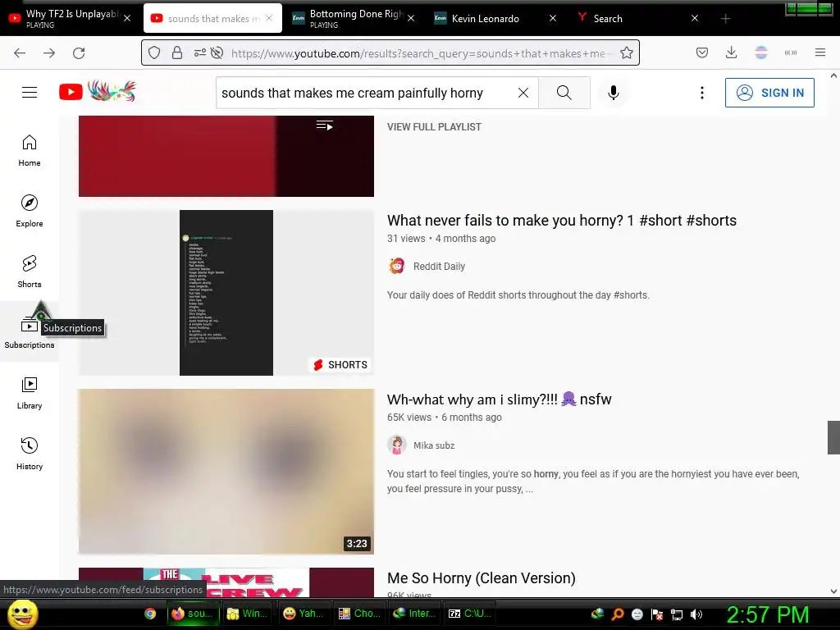This screenshot has width=840, height=630.
Task: Open Explore in the sidebar
Action: coord(30,211)
